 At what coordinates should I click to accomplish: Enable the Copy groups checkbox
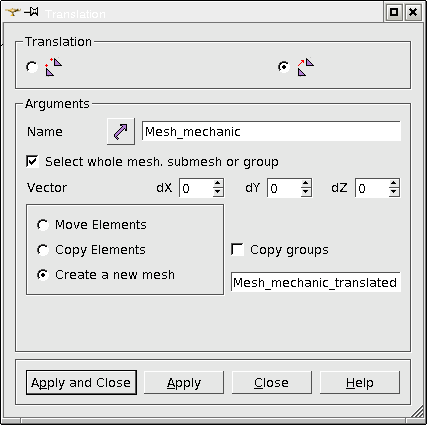(x=237, y=249)
